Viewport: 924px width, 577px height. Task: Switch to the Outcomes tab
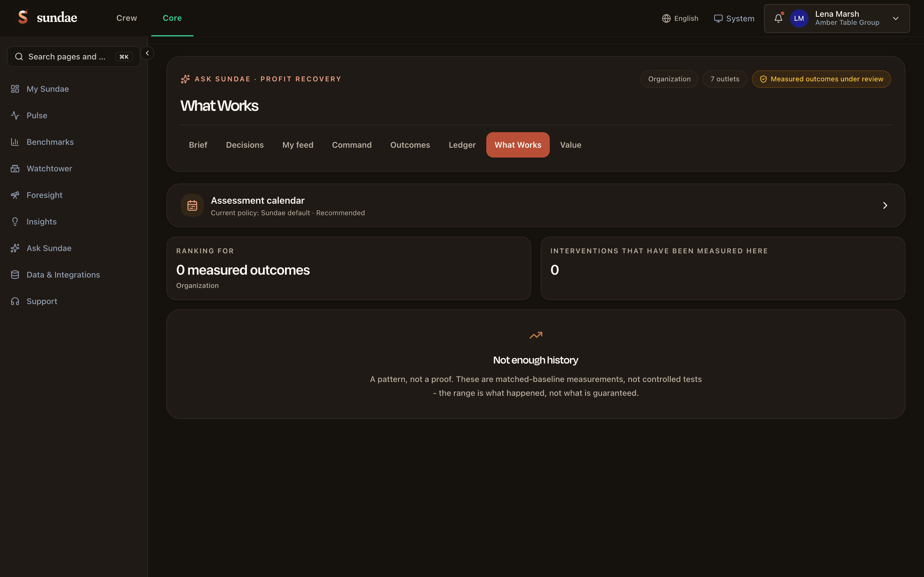pos(410,145)
